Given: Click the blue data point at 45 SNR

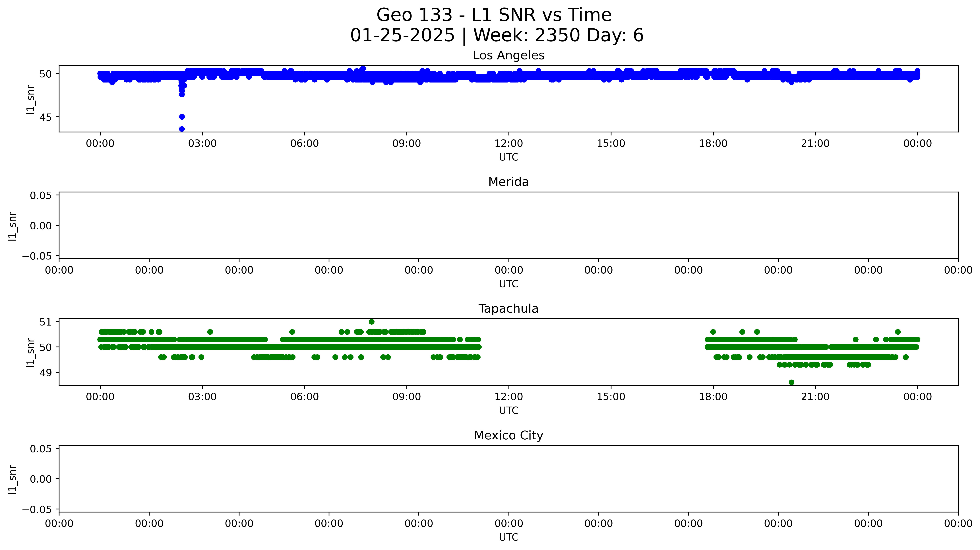Looking at the screenshot, I should click(182, 117).
